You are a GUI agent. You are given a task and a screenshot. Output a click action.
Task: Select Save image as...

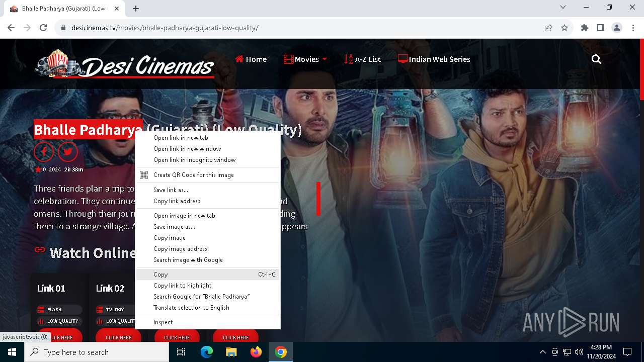coord(208,227)
